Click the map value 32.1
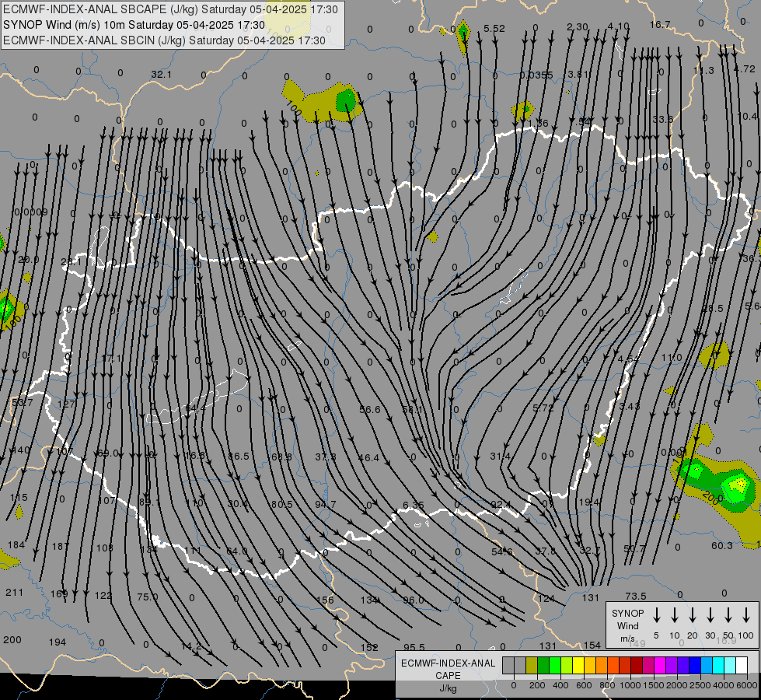This screenshot has height=700, width=761. (161, 75)
